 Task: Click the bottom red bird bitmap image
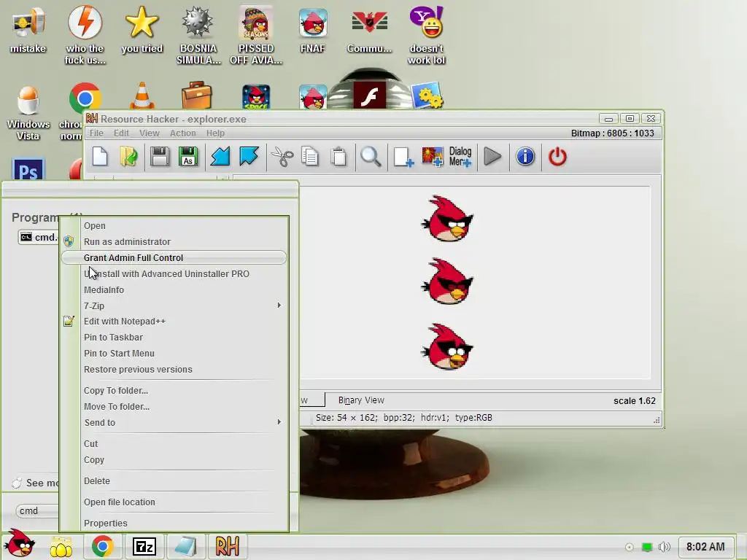click(447, 346)
